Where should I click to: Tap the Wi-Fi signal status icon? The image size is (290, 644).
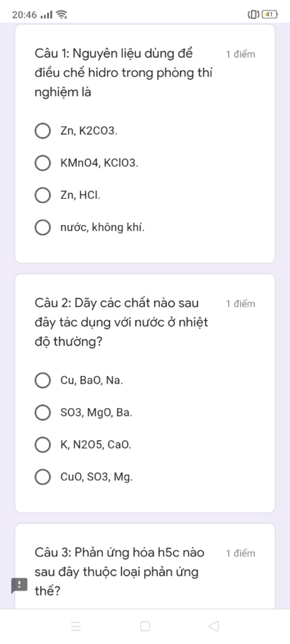pyautogui.click(x=61, y=14)
